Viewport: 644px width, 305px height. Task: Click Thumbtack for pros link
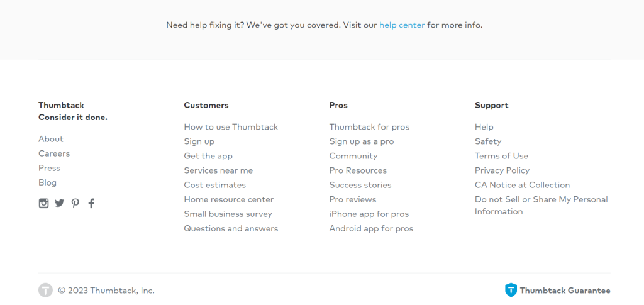point(369,127)
